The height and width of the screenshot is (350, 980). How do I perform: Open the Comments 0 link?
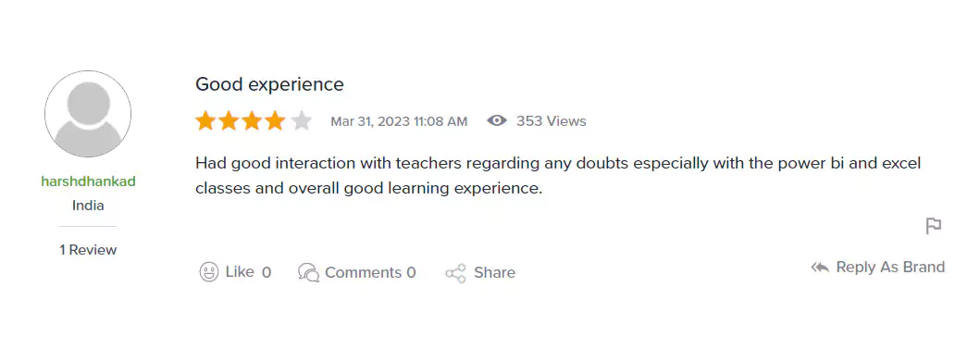coord(370,272)
